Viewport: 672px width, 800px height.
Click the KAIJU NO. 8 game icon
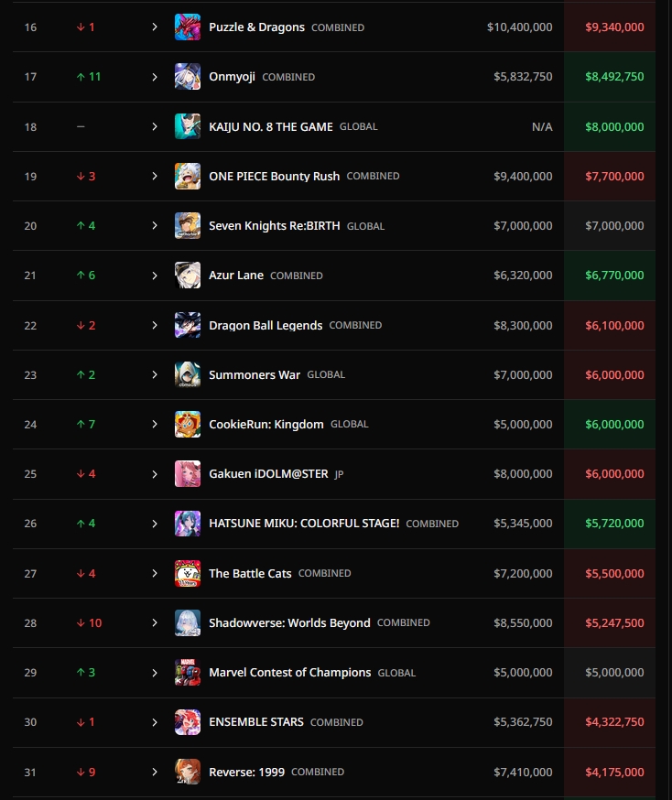click(x=188, y=126)
